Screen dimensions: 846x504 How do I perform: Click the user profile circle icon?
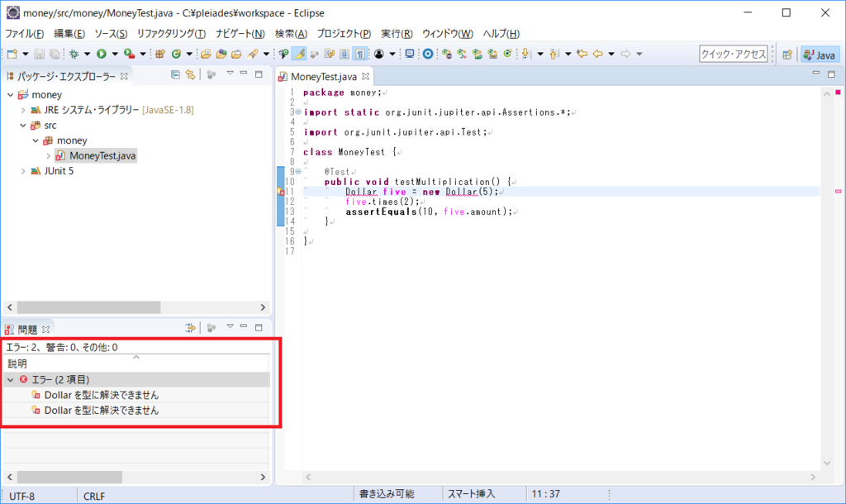pyautogui.click(x=378, y=54)
